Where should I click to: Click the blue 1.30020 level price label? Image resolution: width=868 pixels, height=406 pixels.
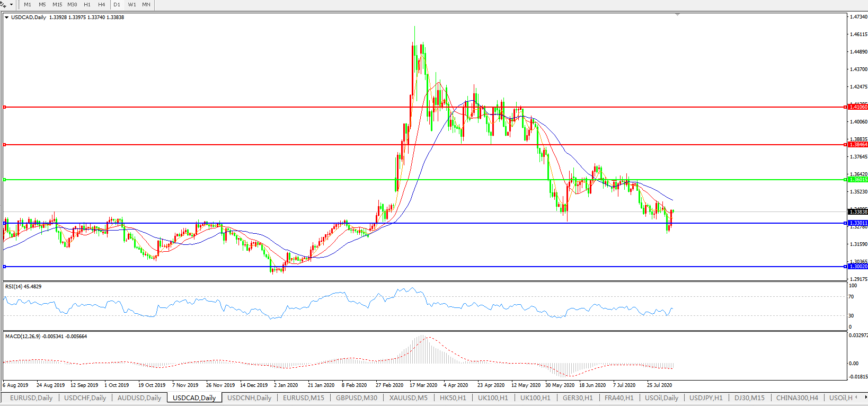point(858,267)
